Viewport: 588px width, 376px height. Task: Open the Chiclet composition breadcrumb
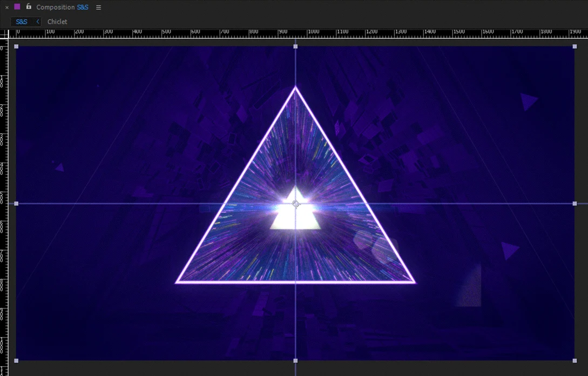(x=57, y=22)
